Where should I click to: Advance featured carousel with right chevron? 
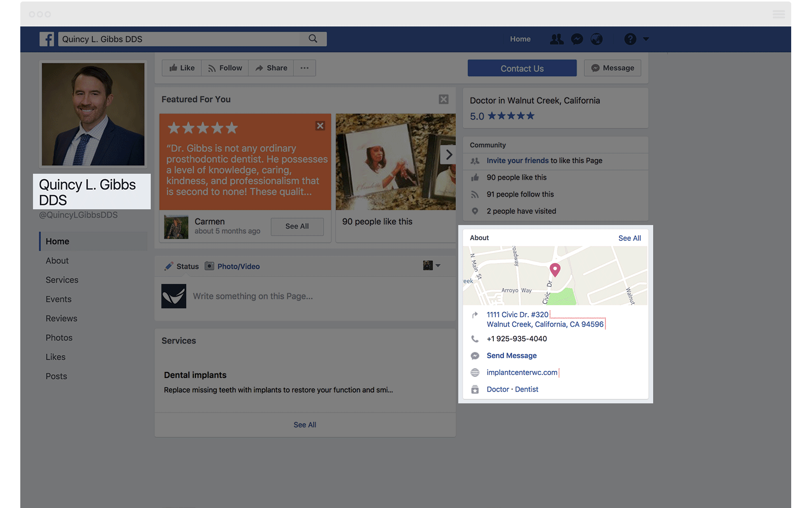[x=449, y=154]
